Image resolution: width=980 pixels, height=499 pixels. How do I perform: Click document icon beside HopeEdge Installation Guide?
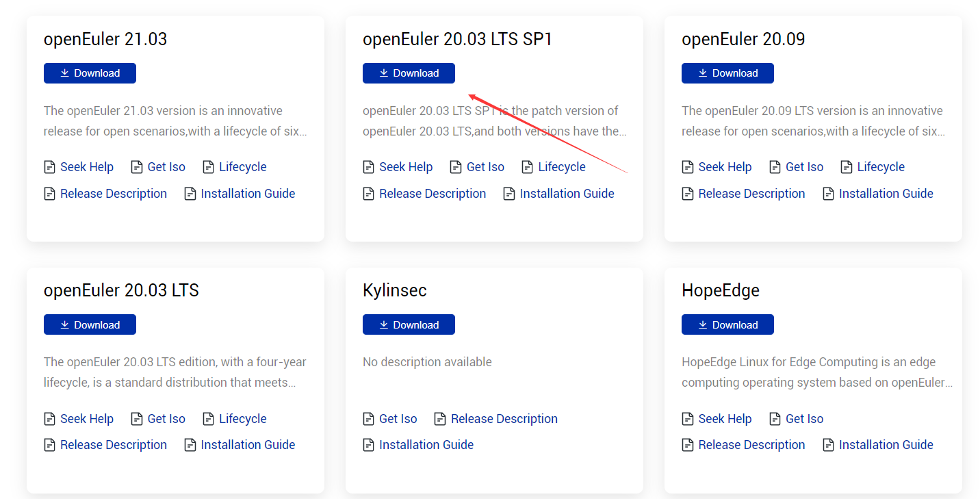(828, 445)
